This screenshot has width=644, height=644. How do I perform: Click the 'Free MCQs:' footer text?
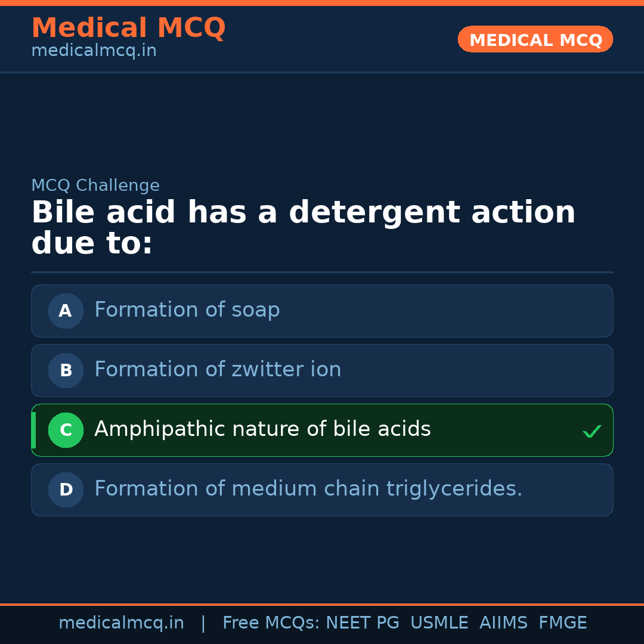(x=271, y=623)
